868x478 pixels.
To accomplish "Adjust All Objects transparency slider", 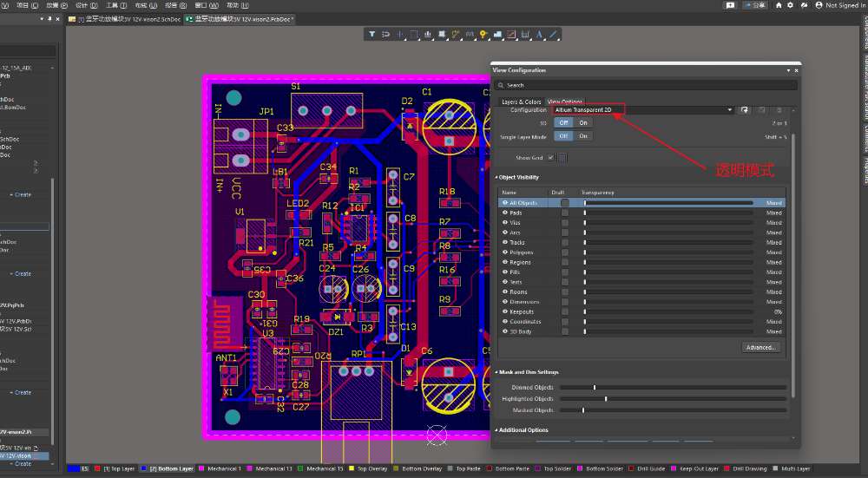I will 668,203.
